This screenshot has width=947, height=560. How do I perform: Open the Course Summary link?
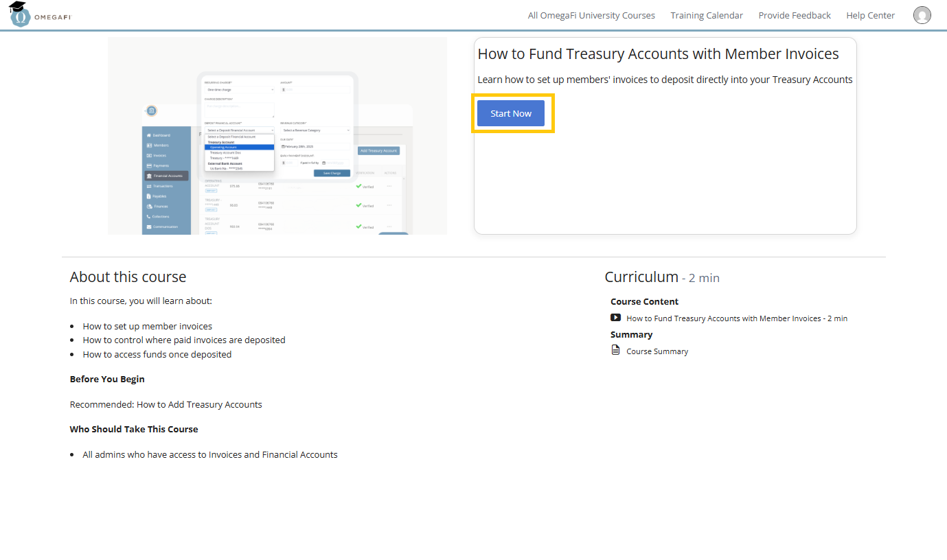pyautogui.click(x=656, y=351)
